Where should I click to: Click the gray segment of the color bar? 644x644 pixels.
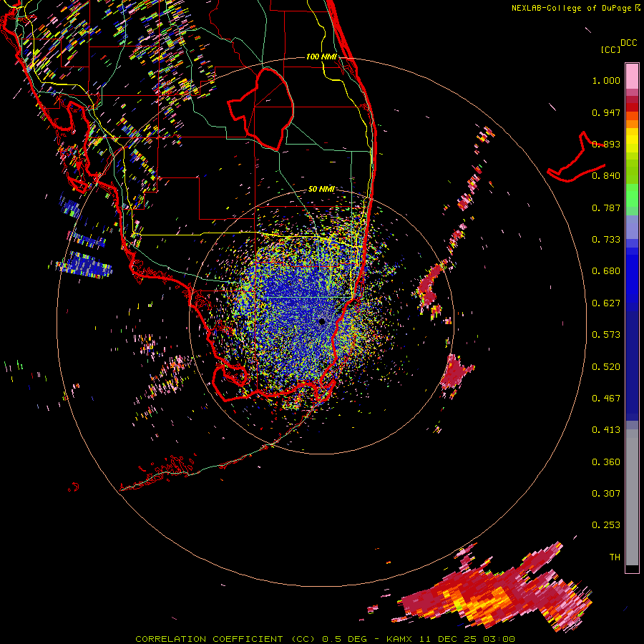[632, 497]
